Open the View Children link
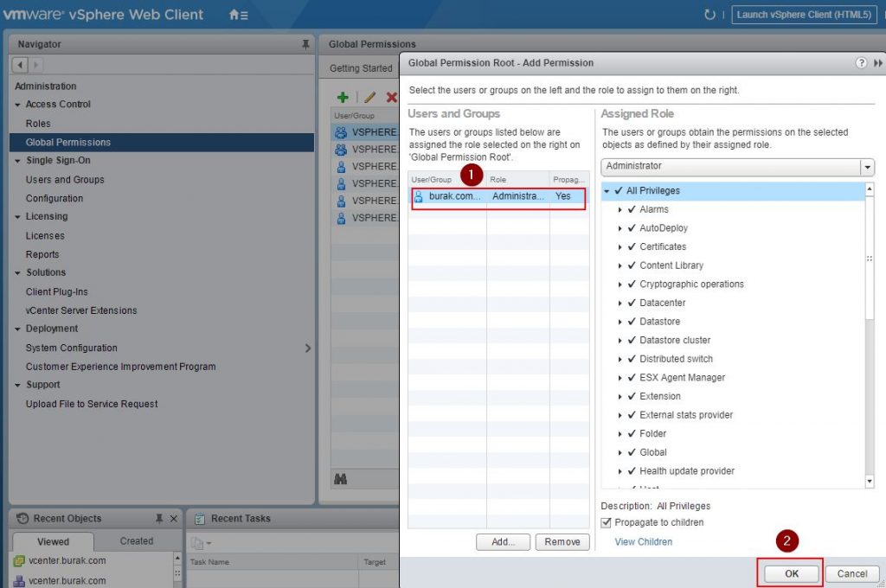This screenshot has height=588, width=886. coord(643,541)
